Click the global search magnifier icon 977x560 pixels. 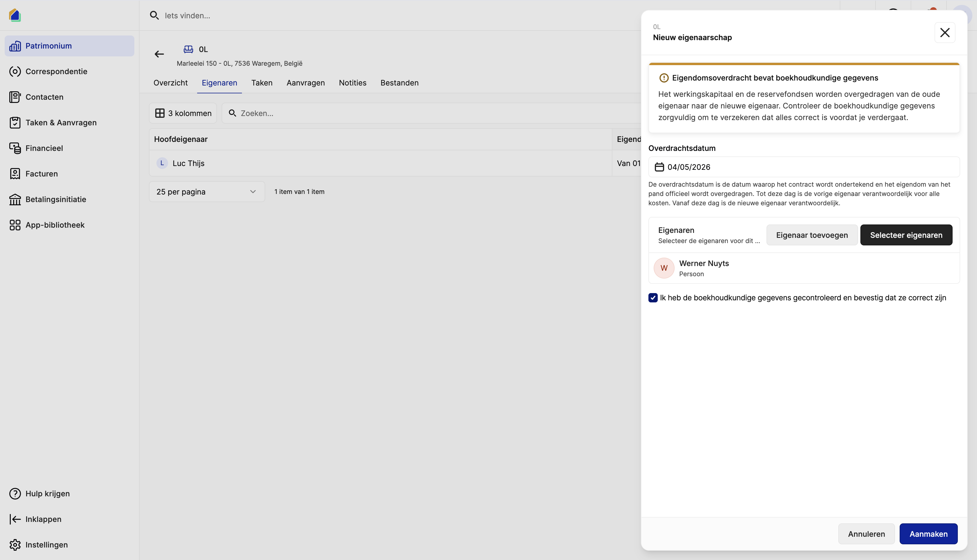154,15
